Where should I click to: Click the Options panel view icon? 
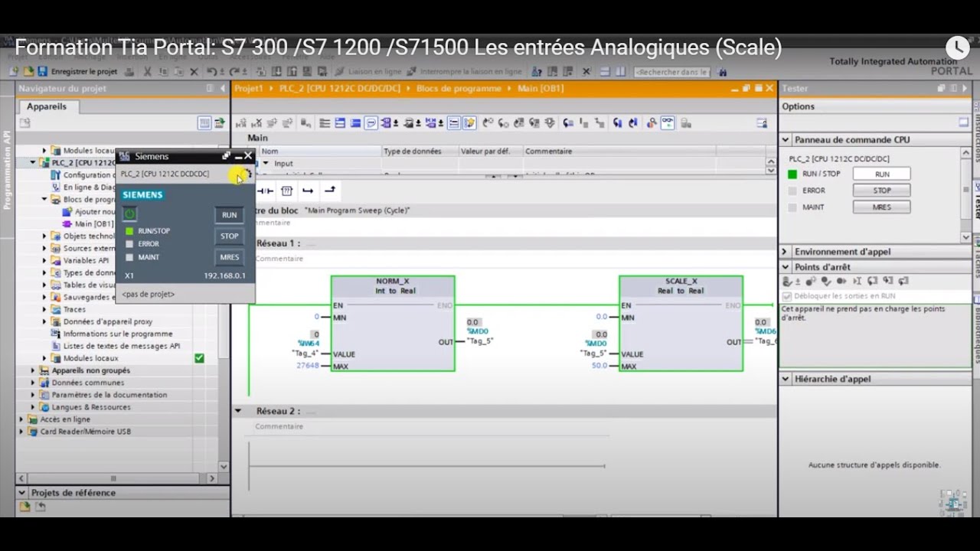click(x=964, y=122)
